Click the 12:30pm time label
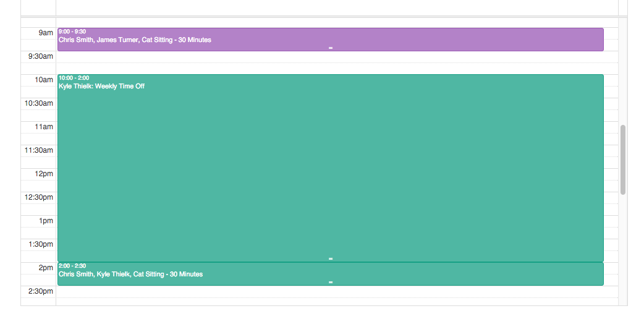This screenshot has width=644, height=311. tap(38, 197)
